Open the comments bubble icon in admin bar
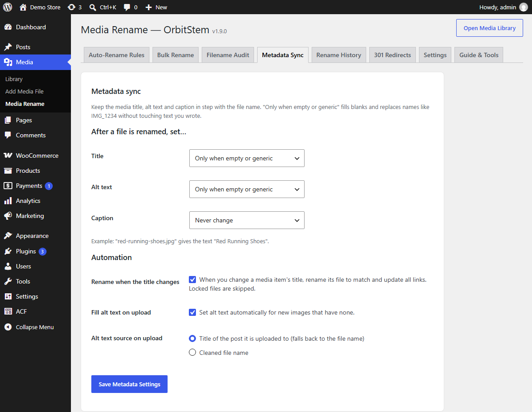This screenshot has height=412, width=532. click(x=127, y=8)
